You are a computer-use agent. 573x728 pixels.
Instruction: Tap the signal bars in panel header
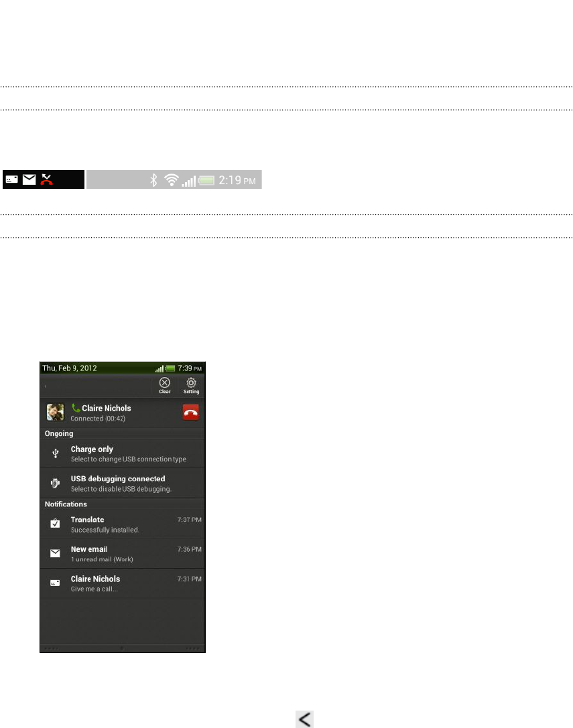(160, 368)
